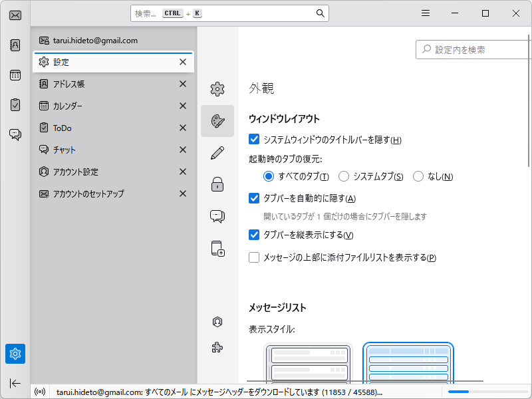Collapse the spaces toolbar with the arrow

click(15, 383)
